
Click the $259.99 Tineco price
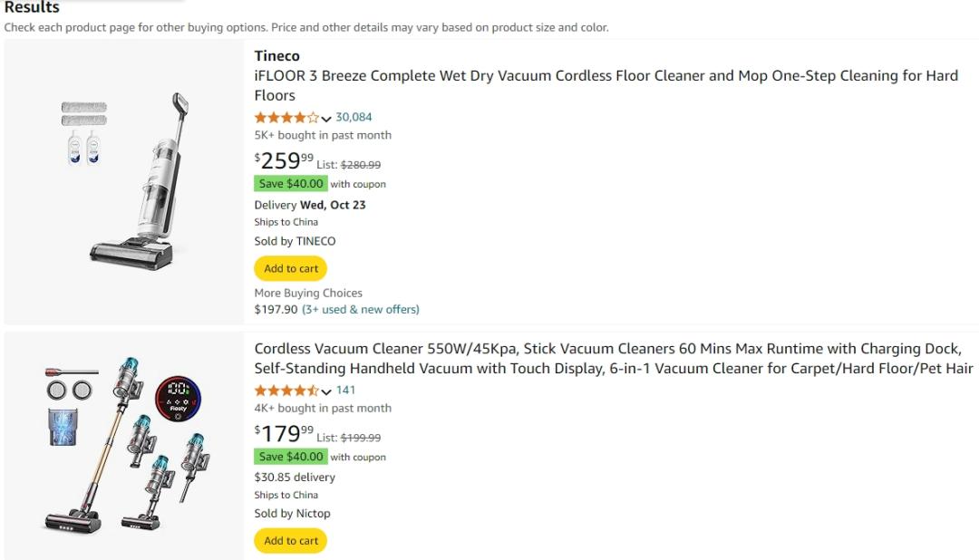point(284,161)
